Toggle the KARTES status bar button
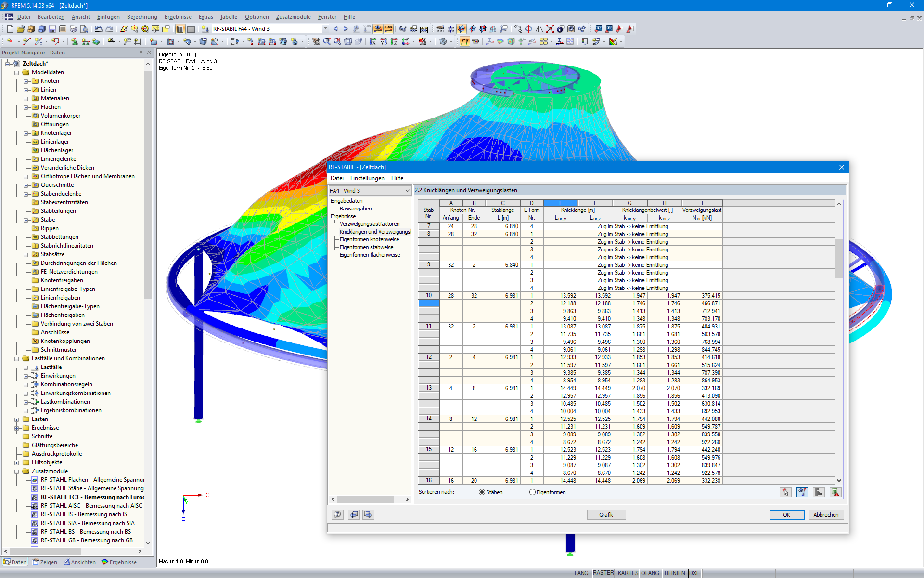924x578 pixels. coord(628,573)
